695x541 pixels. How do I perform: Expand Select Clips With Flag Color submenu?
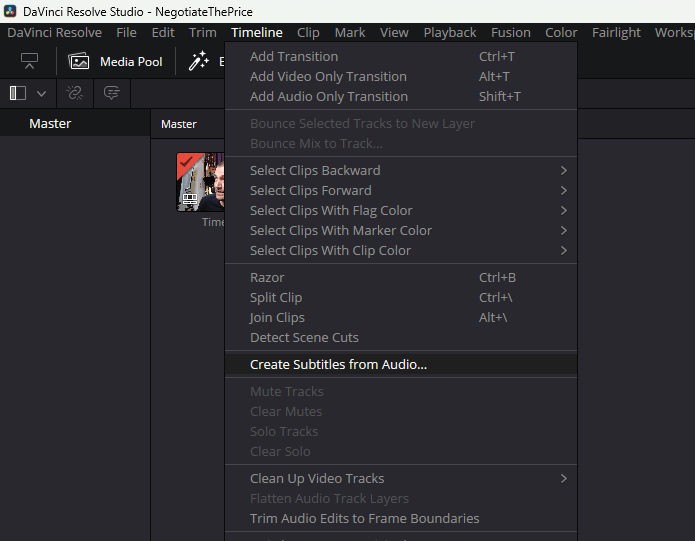(401, 210)
